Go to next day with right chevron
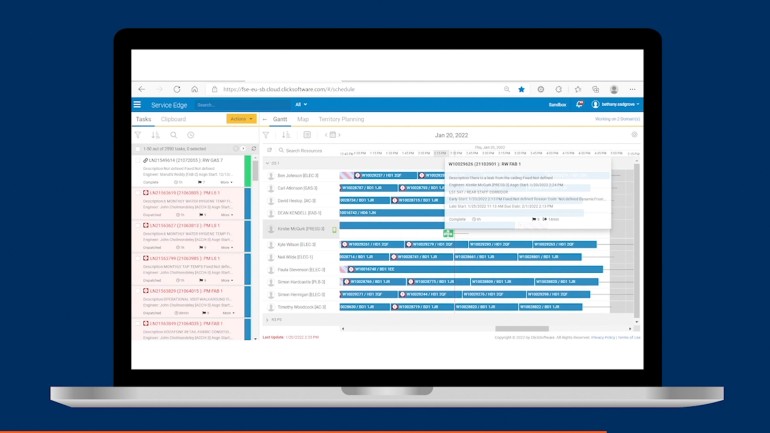This screenshot has height=433, width=770. pos(339,135)
